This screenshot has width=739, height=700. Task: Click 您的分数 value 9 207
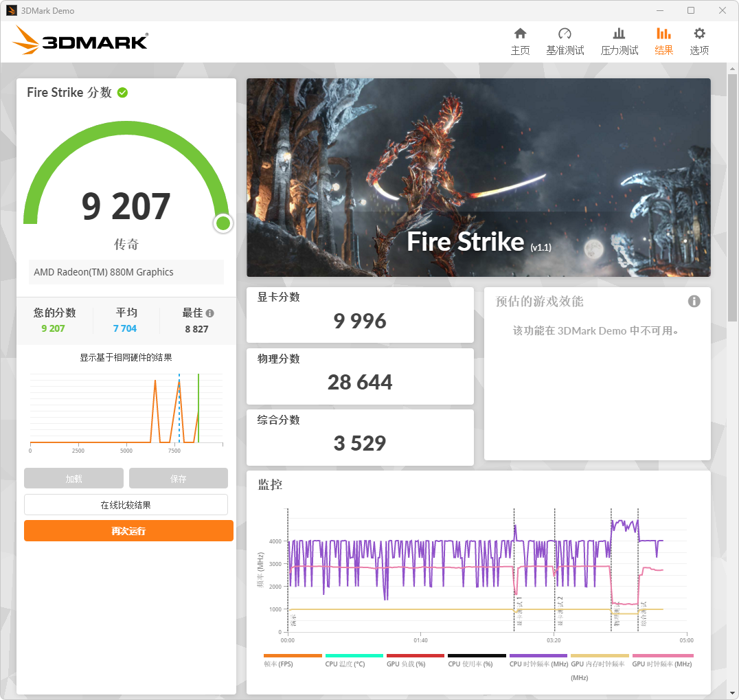pyautogui.click(x=53, y=328)
